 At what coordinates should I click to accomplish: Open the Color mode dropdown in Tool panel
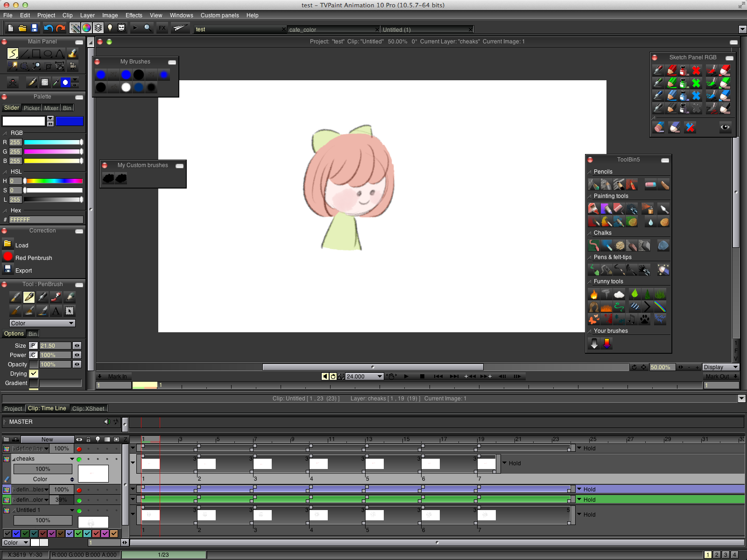[42, 323]
